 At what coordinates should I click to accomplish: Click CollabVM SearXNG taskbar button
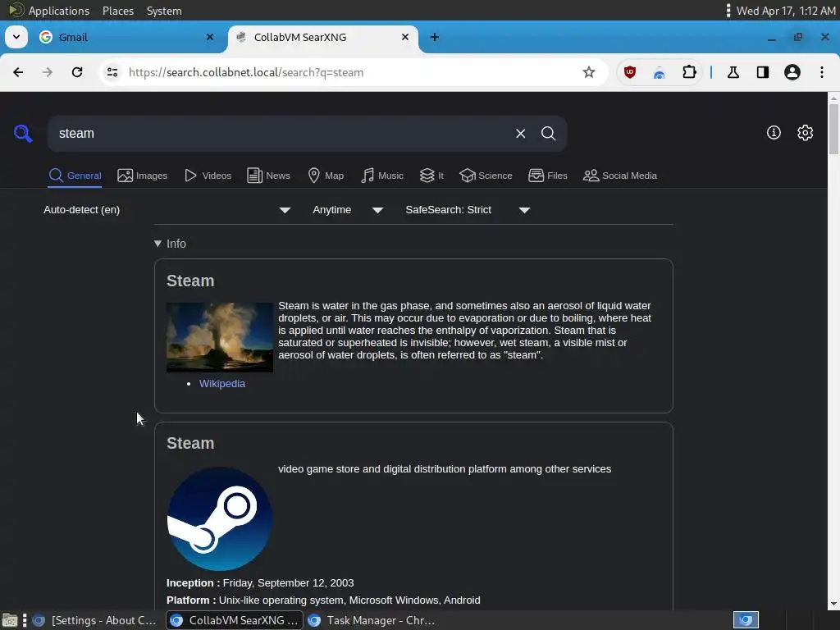[x=235, y=620]
